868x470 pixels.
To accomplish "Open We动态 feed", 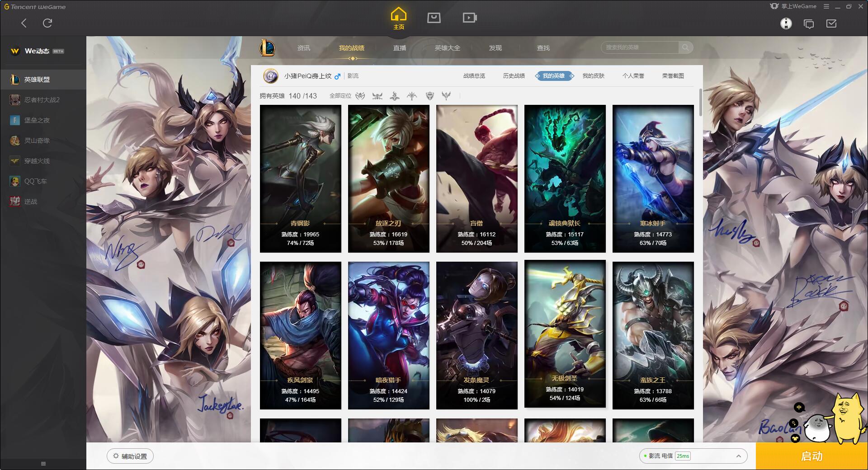I will coord(38,51).
